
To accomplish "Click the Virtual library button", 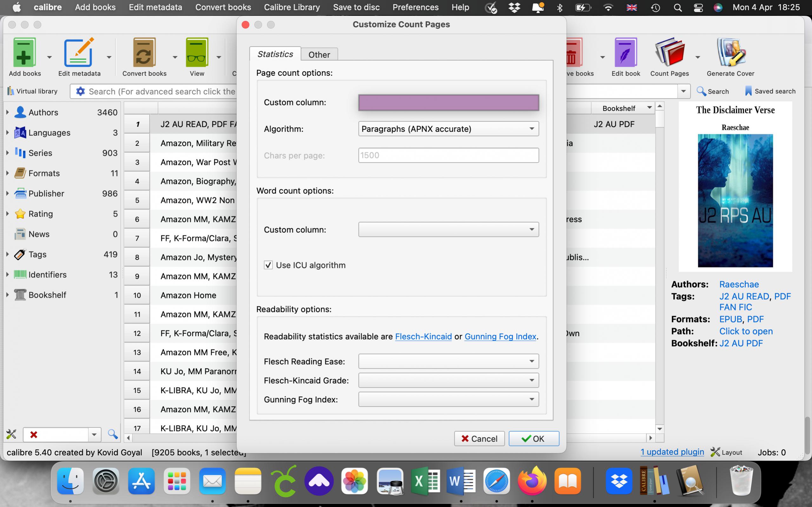I will (32, 91).
